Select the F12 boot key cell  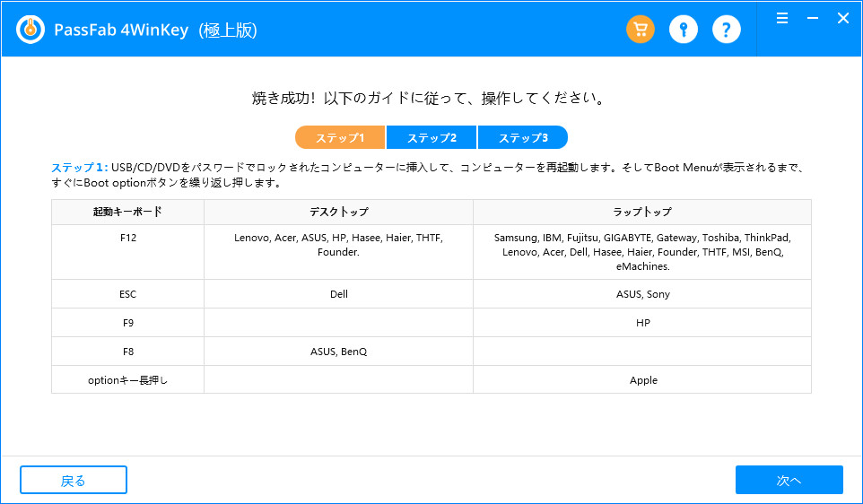[x=127, y=239]
